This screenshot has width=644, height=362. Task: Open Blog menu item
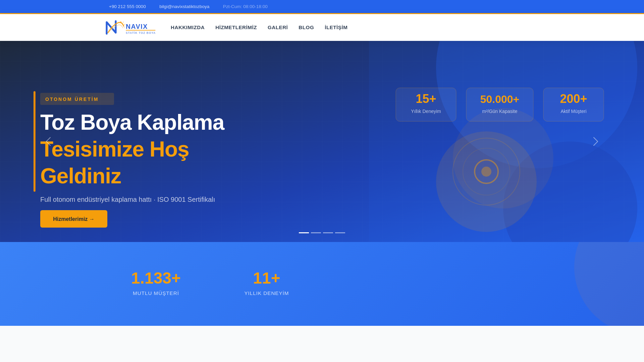306,27
